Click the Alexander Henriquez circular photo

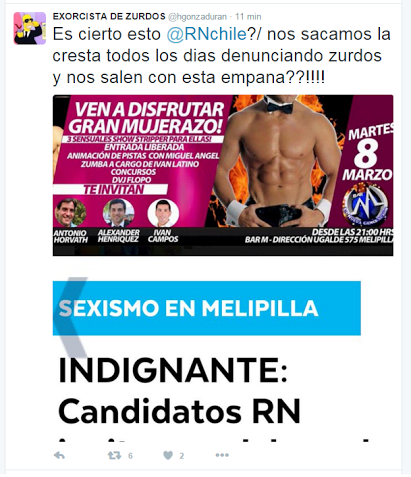(118, 213)
